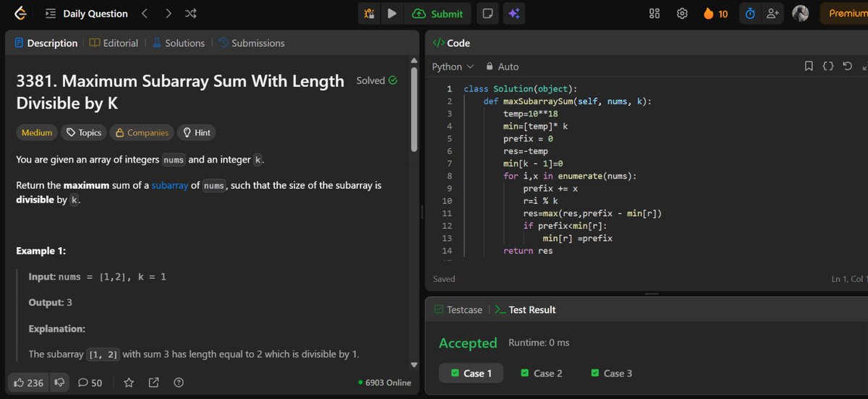Click the Code panel header
Viewport: 868px width, 399px height.
[x=451, y=43]
